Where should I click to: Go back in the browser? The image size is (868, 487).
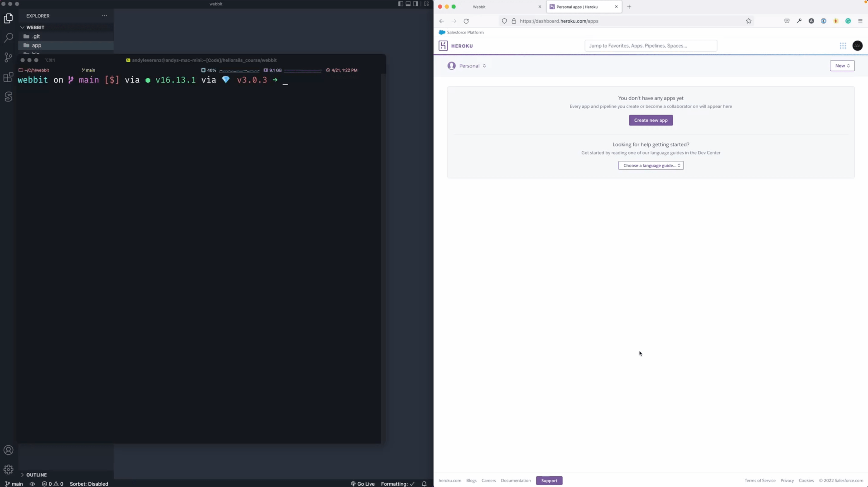click(441, 21)
